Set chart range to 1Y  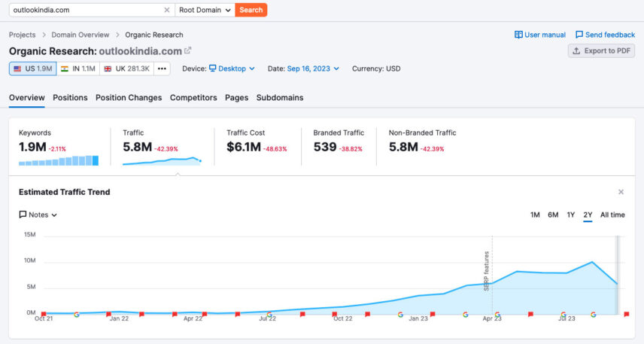(x=571, y=215)
